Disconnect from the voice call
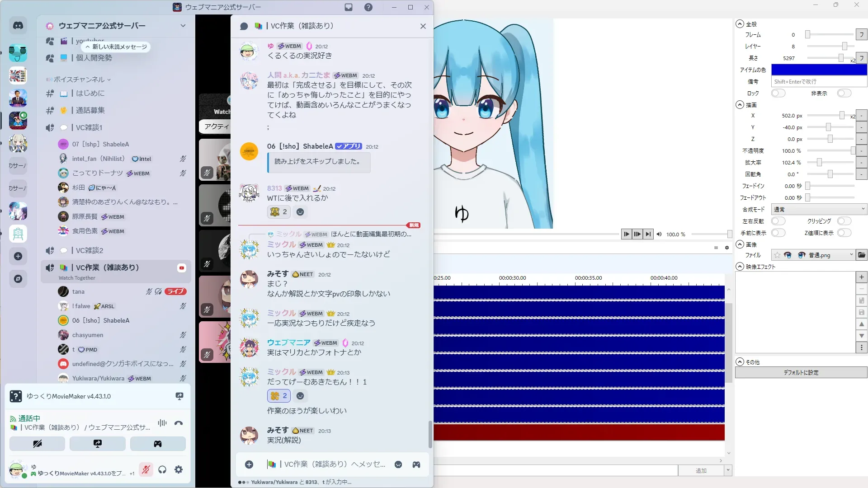Screen dimensions: 868x488 [x=179, y=423]
